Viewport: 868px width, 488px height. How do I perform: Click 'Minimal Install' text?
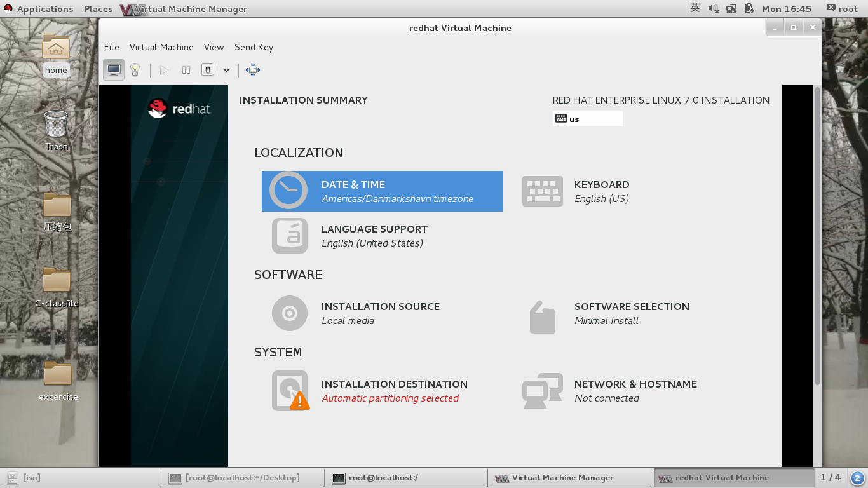click(607, 321)
